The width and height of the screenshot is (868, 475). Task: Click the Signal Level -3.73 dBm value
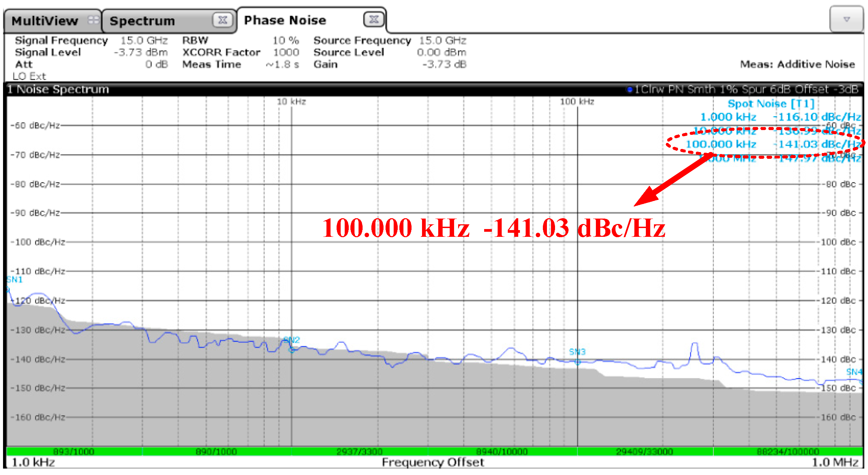pyautogui.click(x=141, y=52)
